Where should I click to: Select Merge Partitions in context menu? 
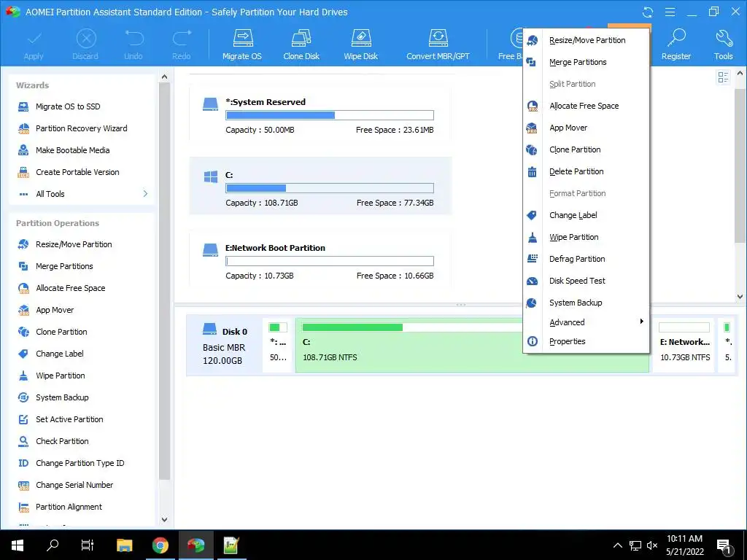point(586,63)
